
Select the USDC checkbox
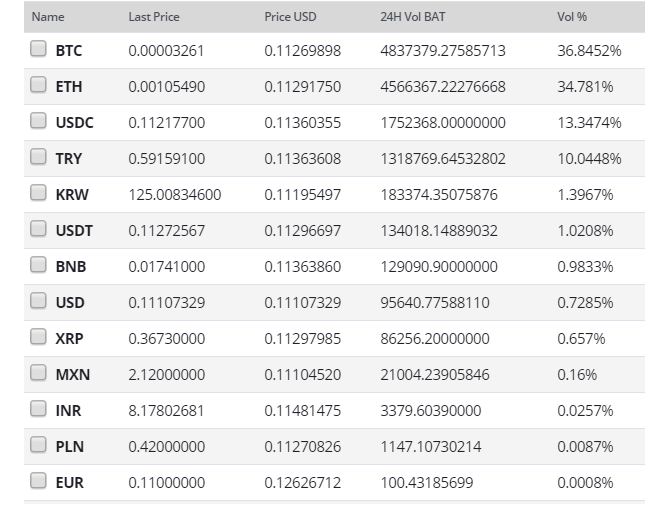(x=38, y=121)
